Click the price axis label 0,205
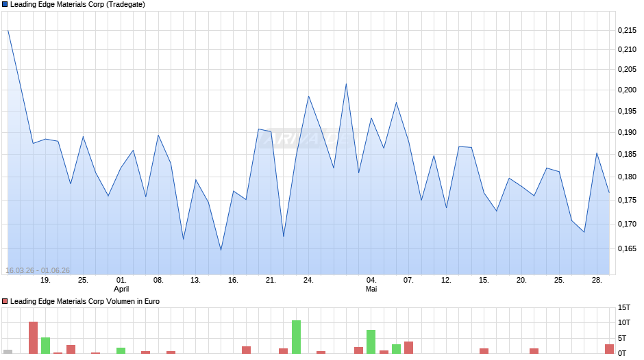Image resolution: width=644 pixels, height=360 pixels. (627, 69)
